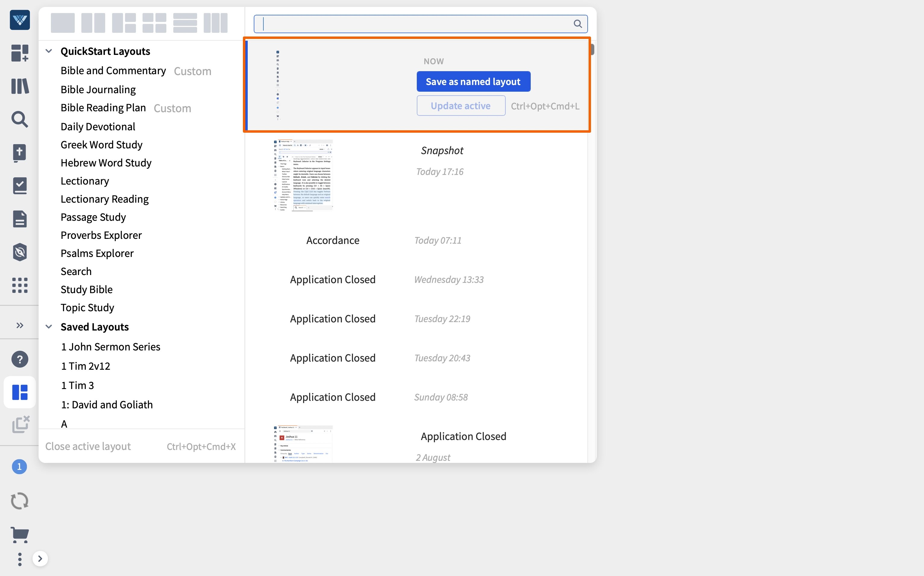This screenshot has width=924, height=576.
Task: Collapse the QuickStart Layouts section
Action: tap(49, 51)
